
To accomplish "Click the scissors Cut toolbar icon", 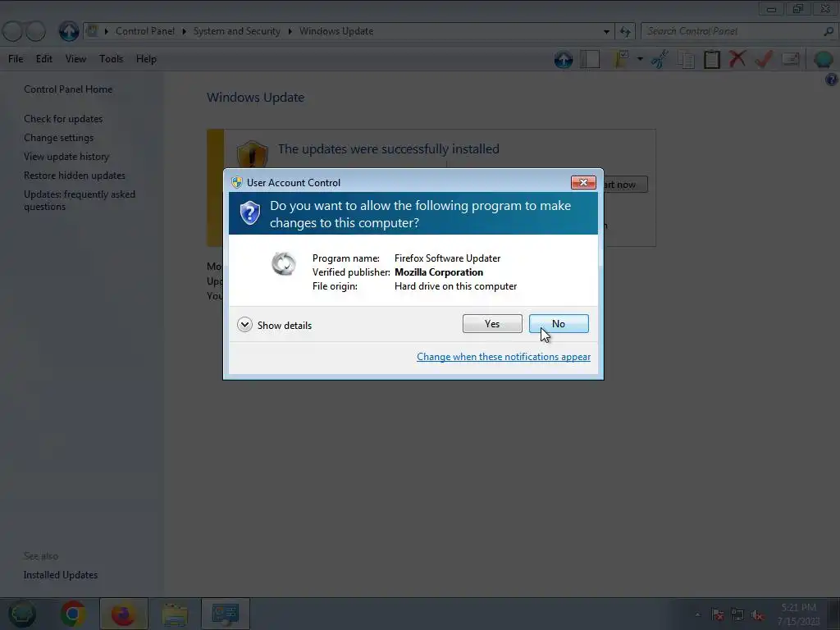I will click(x=660, y=59).
